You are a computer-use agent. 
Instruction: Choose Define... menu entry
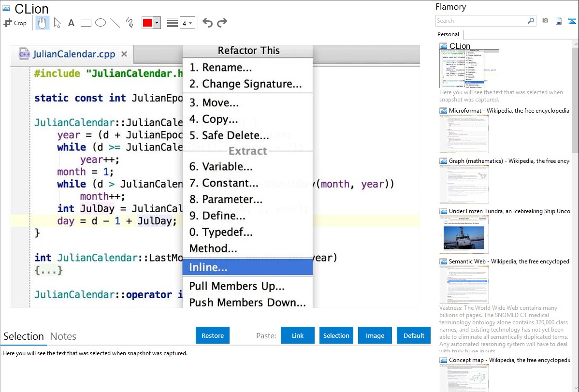pos(247,216)
